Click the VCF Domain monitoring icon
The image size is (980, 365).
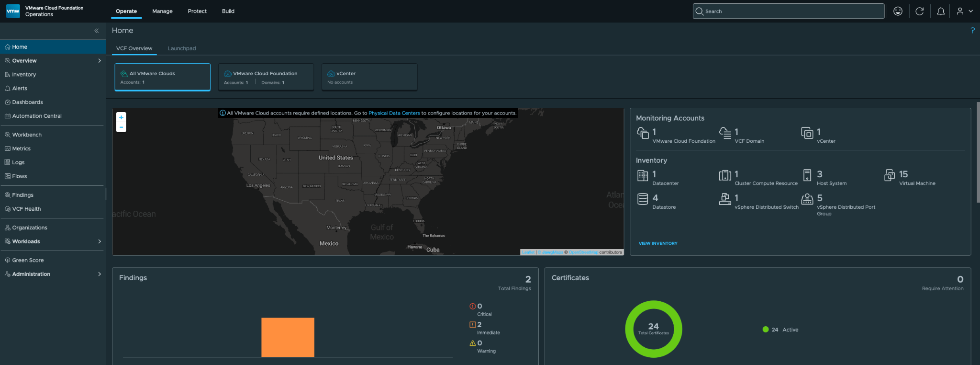coord(725,133)
